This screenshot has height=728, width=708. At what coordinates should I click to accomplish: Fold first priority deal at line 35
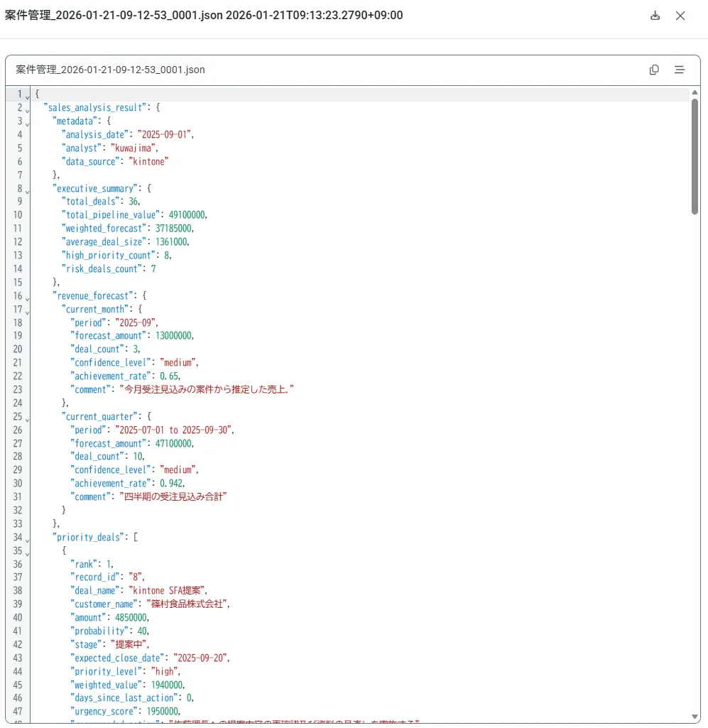[x=28, y=553]
